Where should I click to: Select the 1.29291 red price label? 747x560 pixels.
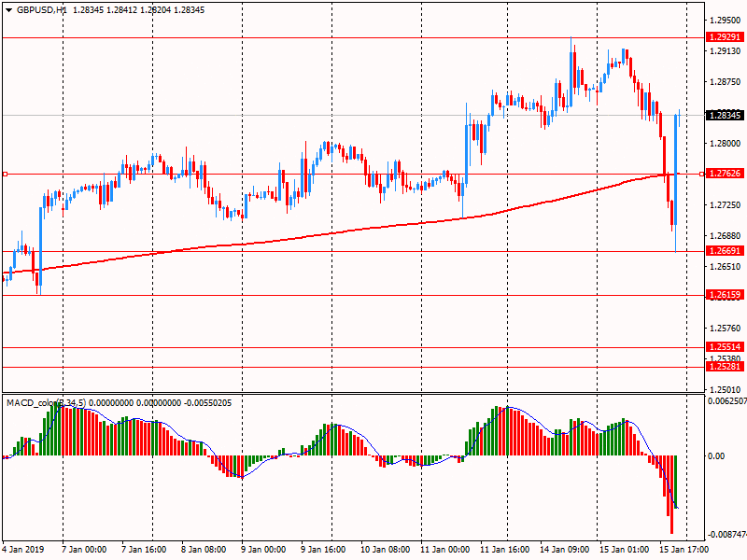coord(725,37)
